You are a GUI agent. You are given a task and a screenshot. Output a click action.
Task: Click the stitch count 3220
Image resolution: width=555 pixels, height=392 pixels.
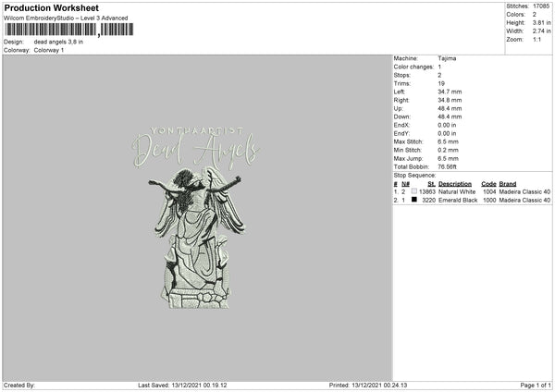coord(428,201)
